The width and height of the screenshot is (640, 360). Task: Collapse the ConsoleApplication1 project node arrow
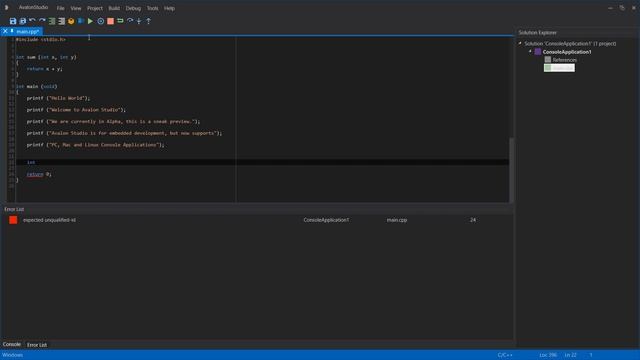530,51
